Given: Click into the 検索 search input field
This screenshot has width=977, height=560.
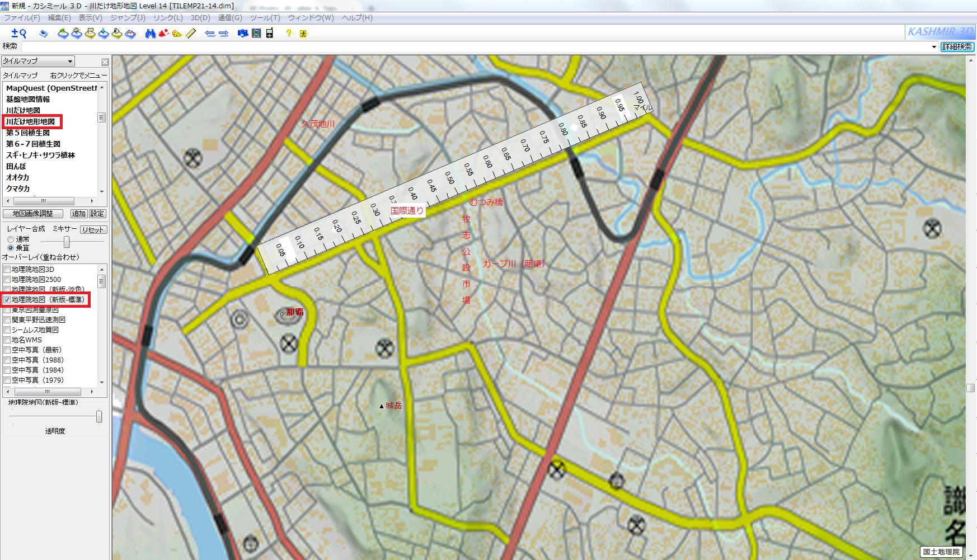Looking at the screenshot, I should pyautogui.click(x=475, y=47).
